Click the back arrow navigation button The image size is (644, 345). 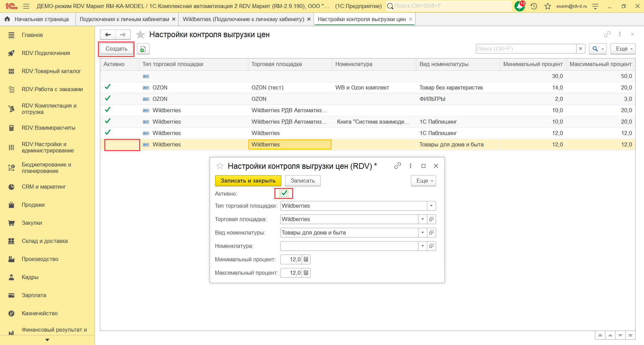pyautogui.click(x=108, y=34)
